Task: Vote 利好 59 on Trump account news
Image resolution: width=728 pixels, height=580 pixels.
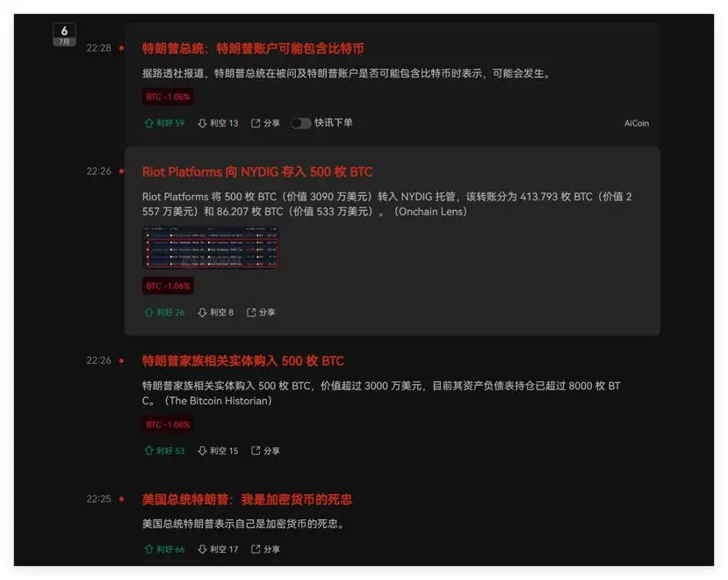Action: [x=164, y=123]
